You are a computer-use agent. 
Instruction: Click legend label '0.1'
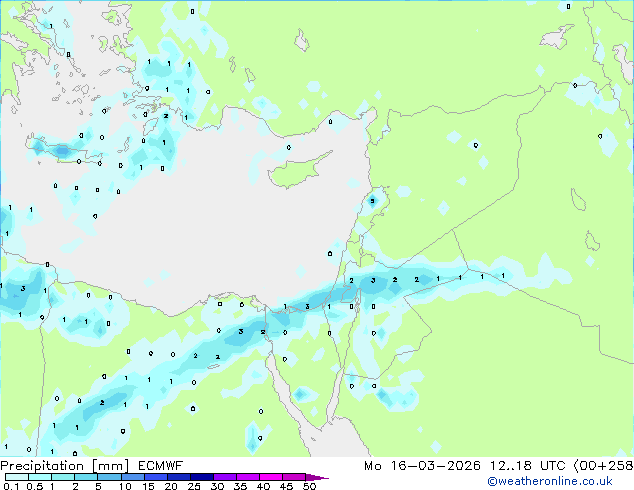[x=11, y=486]
